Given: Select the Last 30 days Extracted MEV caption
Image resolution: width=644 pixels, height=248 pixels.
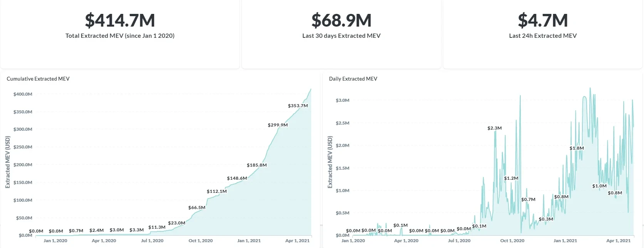Looking at the screenshot, I should pos(341,36).
